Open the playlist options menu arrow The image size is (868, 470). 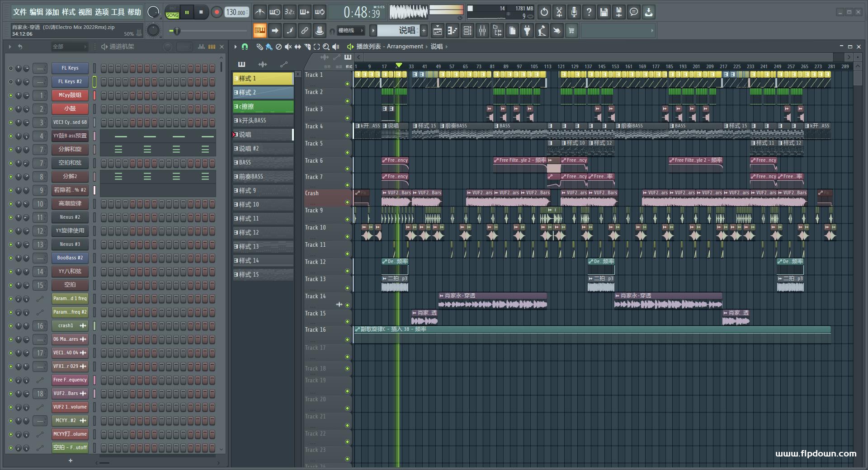tap(236, 47)
